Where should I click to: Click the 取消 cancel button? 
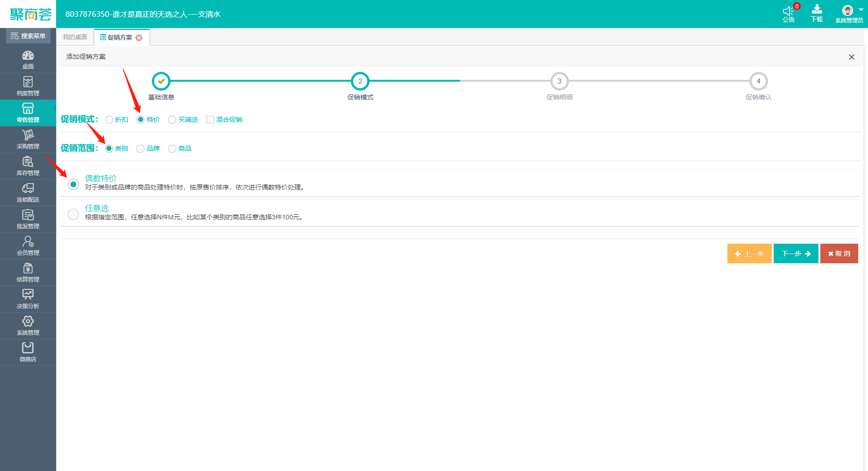[x=839, y=253]
